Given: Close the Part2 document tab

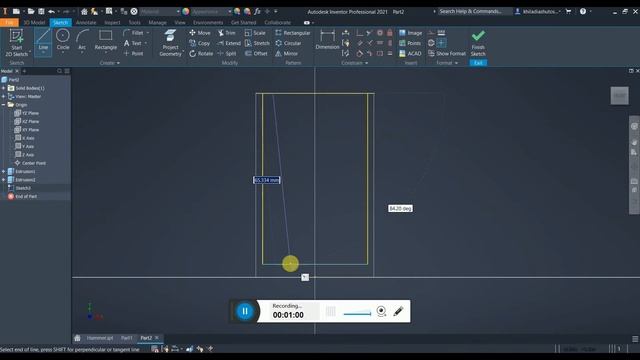Looking at the screenshot, I should (157, 338).
